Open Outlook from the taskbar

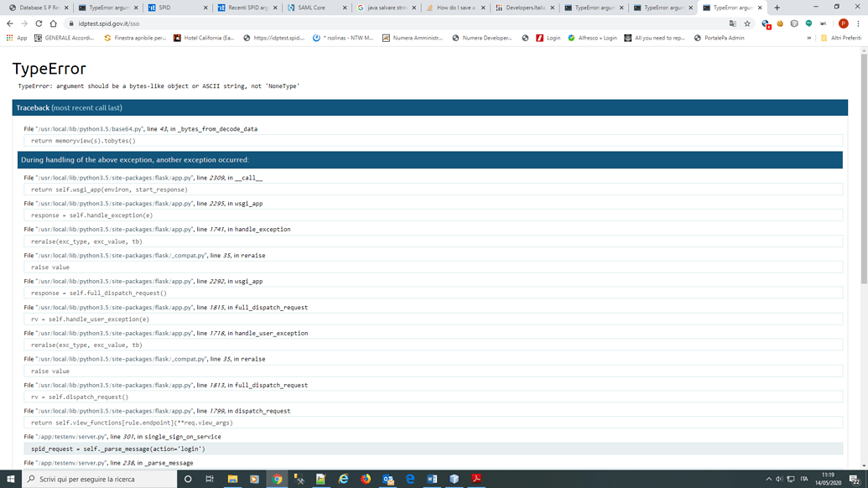click(388, 479)
